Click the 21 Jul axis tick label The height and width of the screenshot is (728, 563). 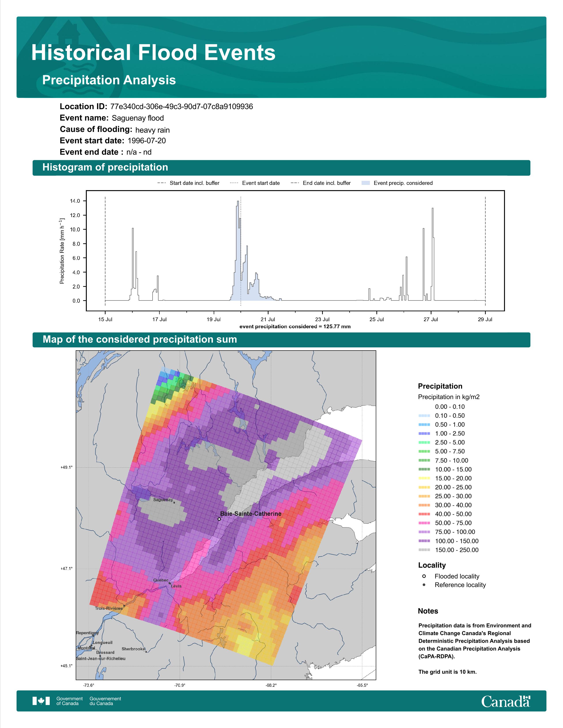click(268, 319)
